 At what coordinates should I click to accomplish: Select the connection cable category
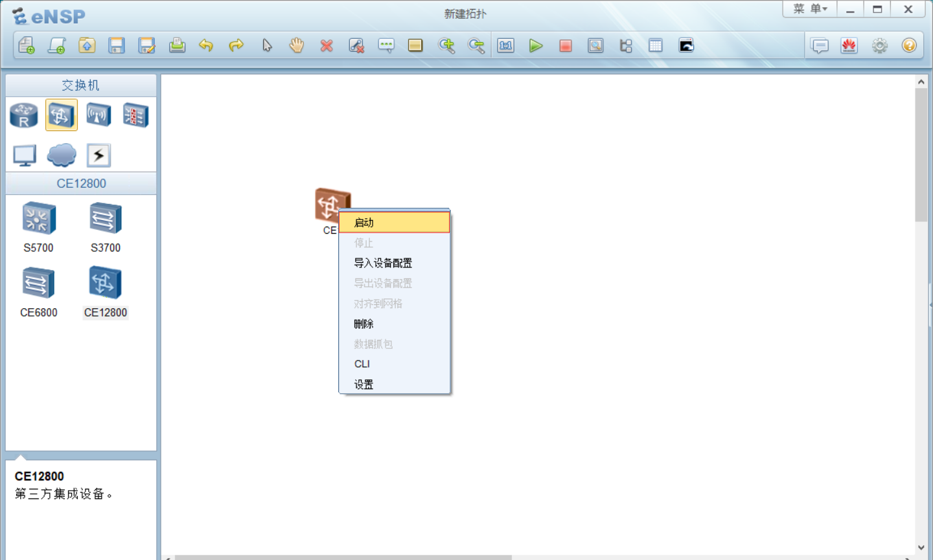point(98,155)
